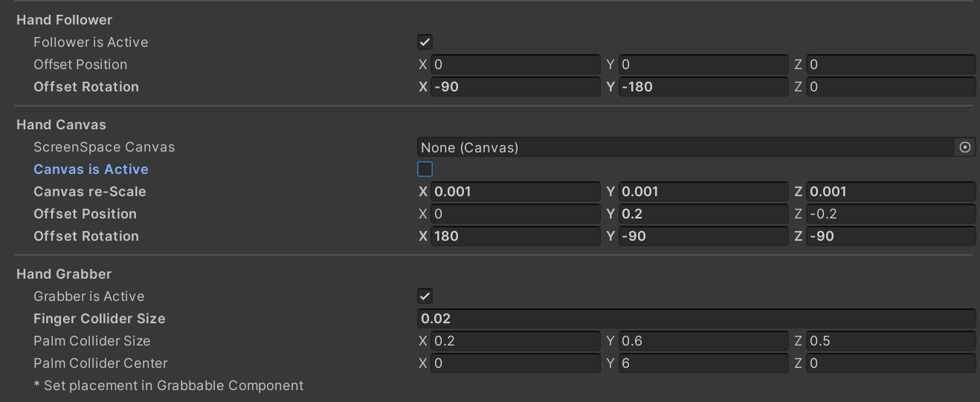Screen dimensions: 980x402
Task: Click the Canvas is Active label
Action: tap(91, 169)
